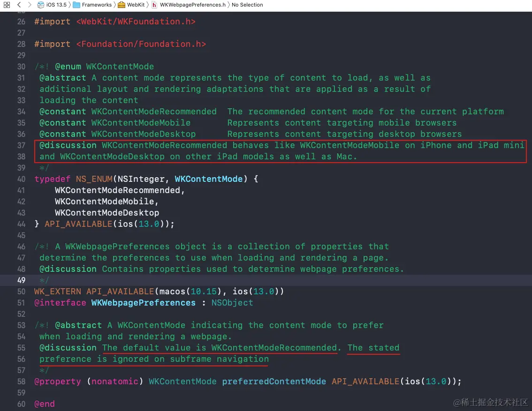The image size is (532, 411).
Task: Click the header file 'h' icon
Action: pyautogui.click(x=154, y=5)
